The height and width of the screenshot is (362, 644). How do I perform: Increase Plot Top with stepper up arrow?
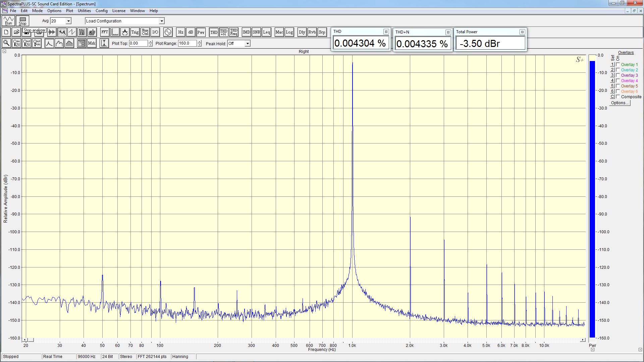click(x=151, y=42)
